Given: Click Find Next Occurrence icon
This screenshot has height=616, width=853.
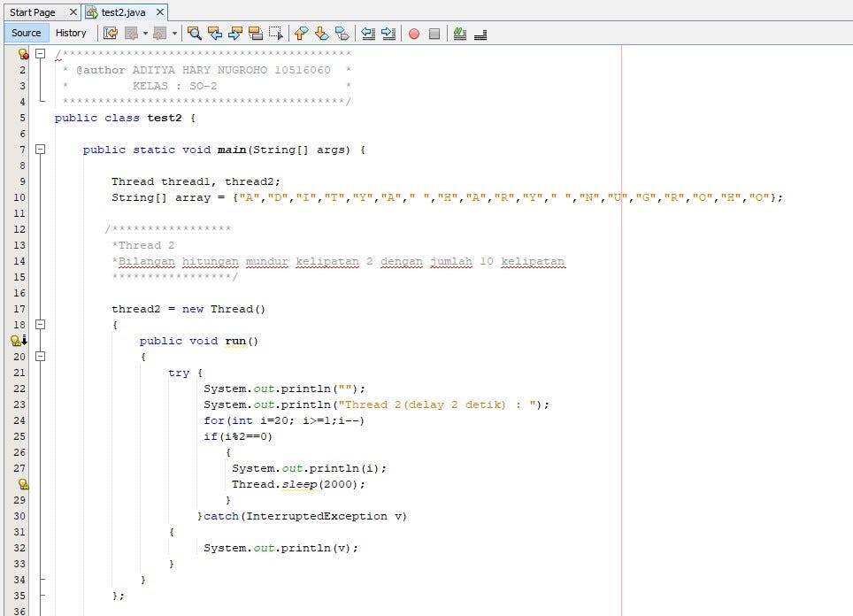Looking at the screenshot, I should tap(235, 34).
